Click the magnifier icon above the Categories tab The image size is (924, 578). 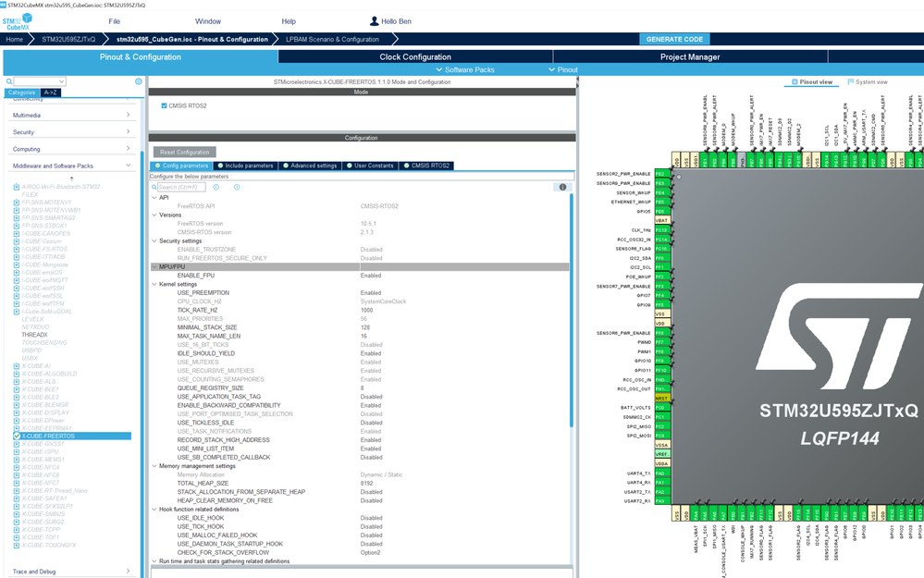click(x=9, y=81)
